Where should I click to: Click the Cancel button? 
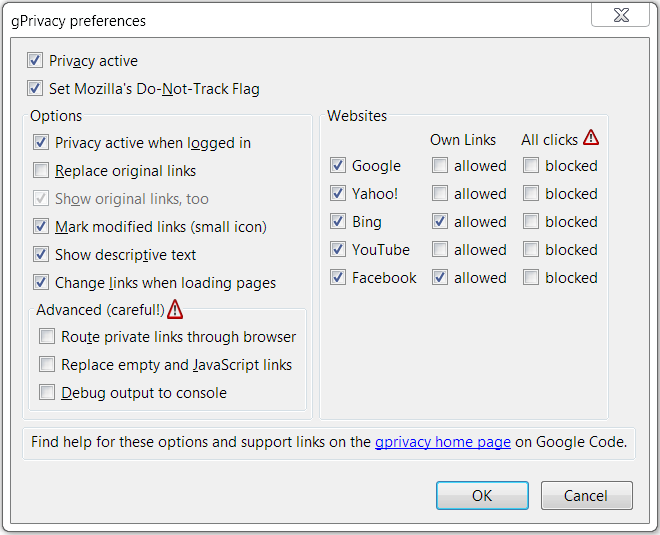(587, 495)
